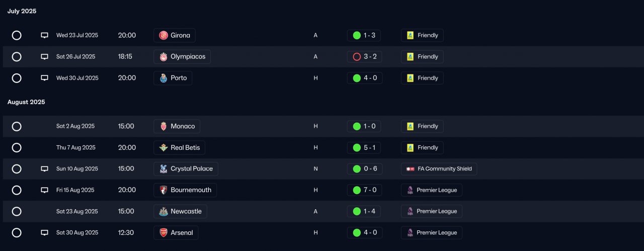Click the red result ring for 3 - 2
The height and width of the screenshot is (251, 644).
(357, 57)
